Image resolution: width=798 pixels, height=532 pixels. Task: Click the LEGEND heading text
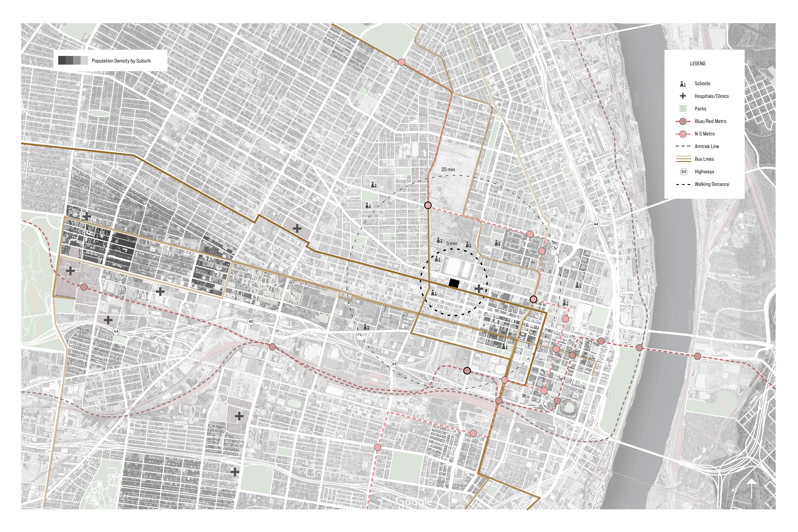coord(698,63)
